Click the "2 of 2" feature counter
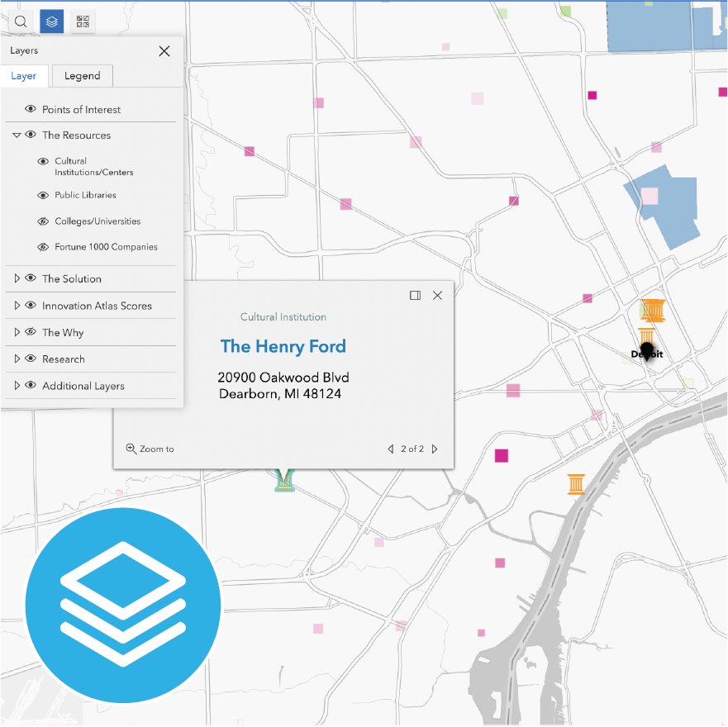Screen dimensions: 728x727 click(x=412, y=449)
